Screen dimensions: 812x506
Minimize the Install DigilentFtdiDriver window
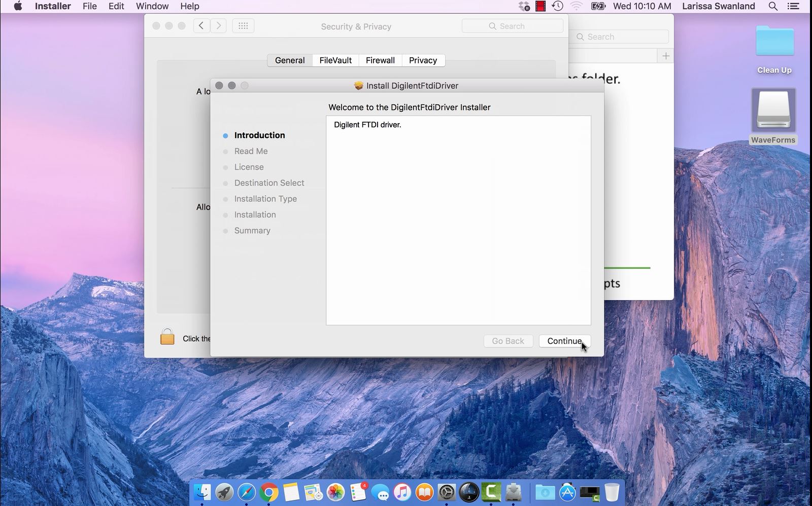(232, 86)
